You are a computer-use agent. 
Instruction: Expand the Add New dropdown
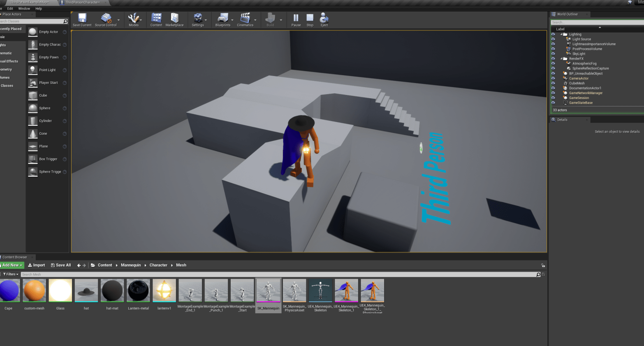tap(12, 265)
